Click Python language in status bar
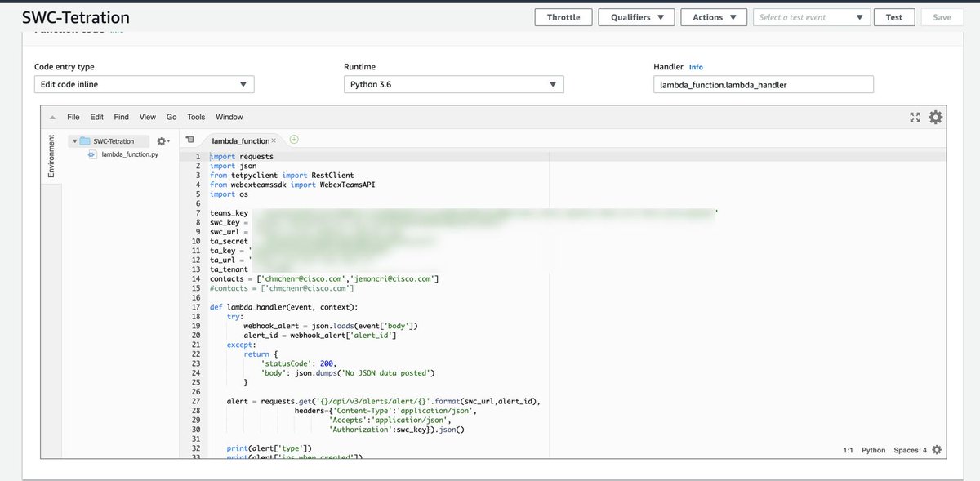 [x=873, y=450]
